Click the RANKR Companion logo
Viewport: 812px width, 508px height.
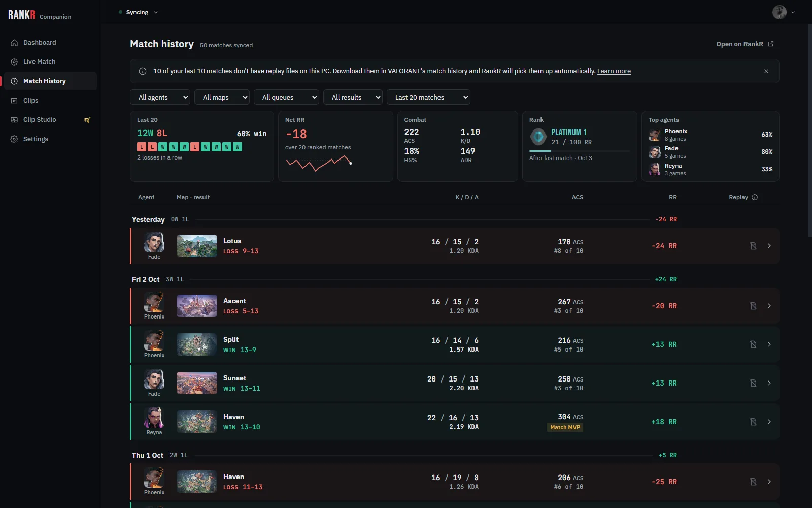tap(40, 15)
